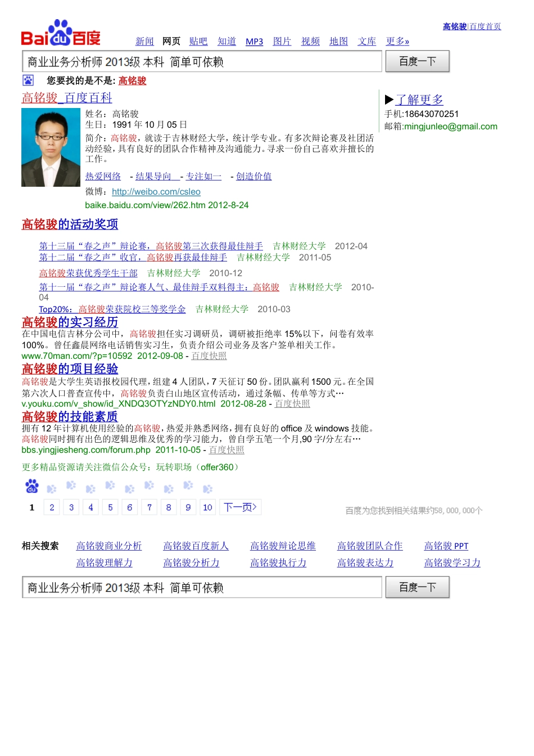Focus the top search input field
This screenshot has height=756, width=534.
[x=202, y=61]
